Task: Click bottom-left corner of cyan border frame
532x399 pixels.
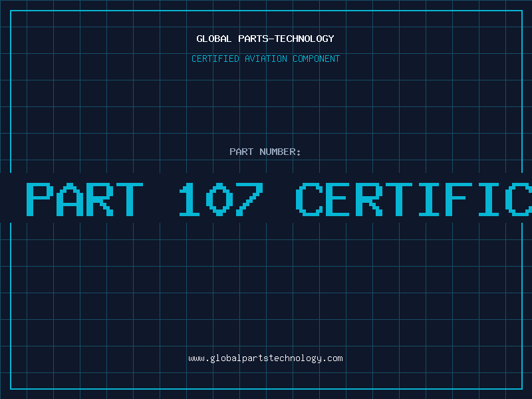Action: 11,388
